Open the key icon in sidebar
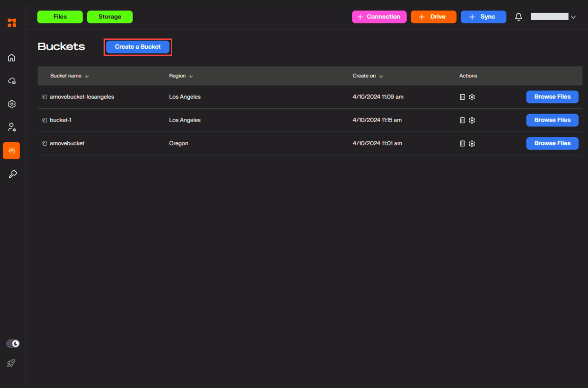The height and width of the screenshot is (388, 588). click(x=12, y=174)
